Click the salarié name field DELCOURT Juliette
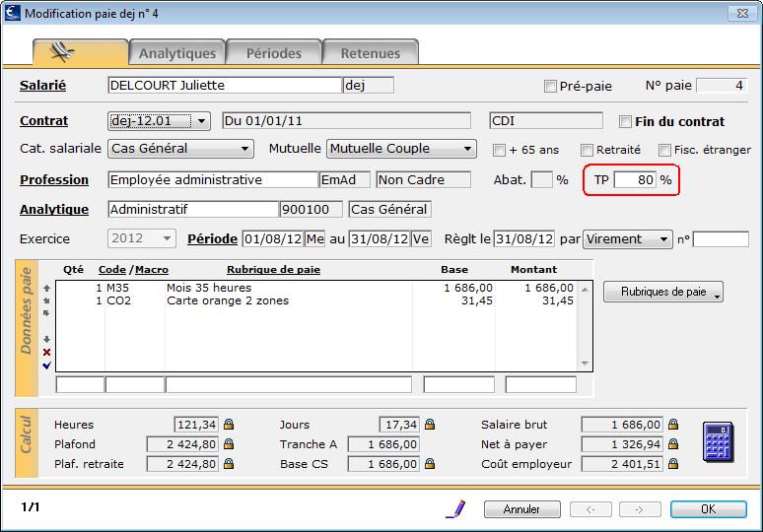 click(225, 85)
